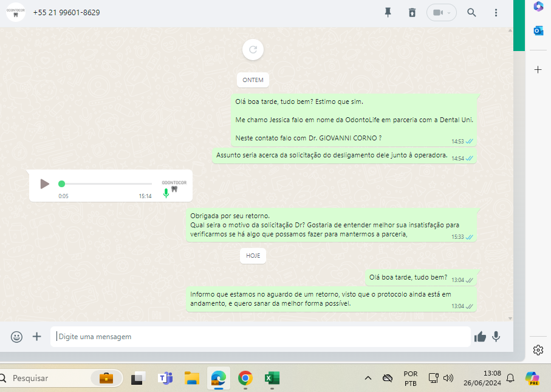Click the ONTEM date label

tap(253, 80)
